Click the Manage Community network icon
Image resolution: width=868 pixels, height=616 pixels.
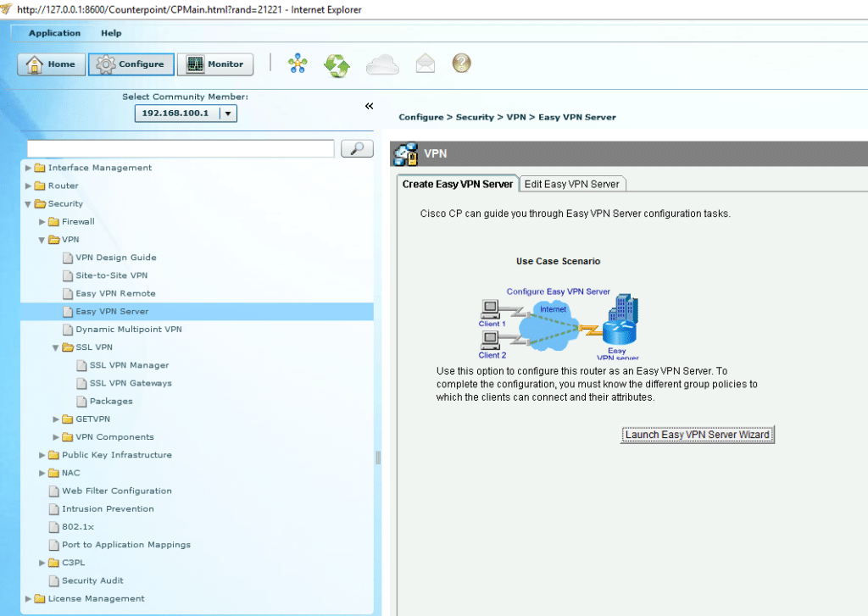pyautogui.click(x=298, y=63)
